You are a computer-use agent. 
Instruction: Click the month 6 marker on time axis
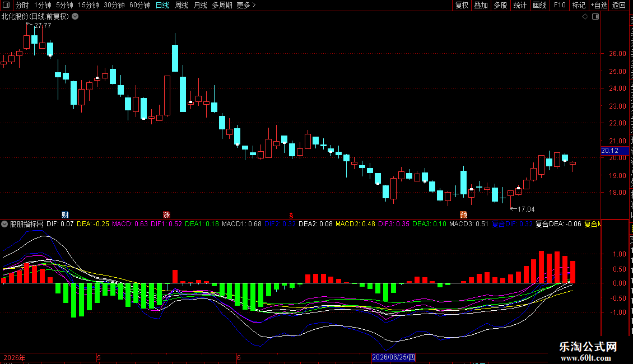point(239,357)
